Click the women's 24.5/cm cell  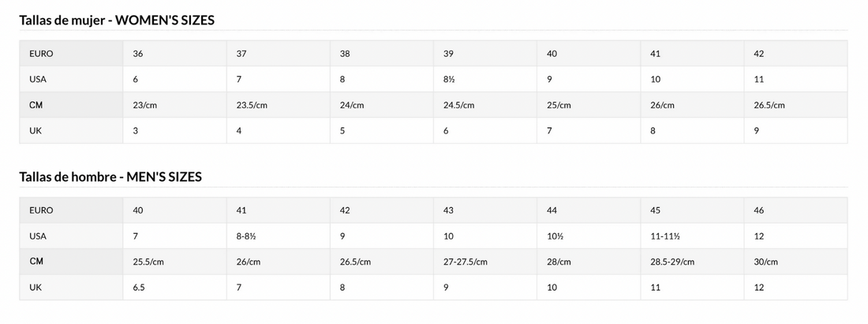click(x=459, y=105)
